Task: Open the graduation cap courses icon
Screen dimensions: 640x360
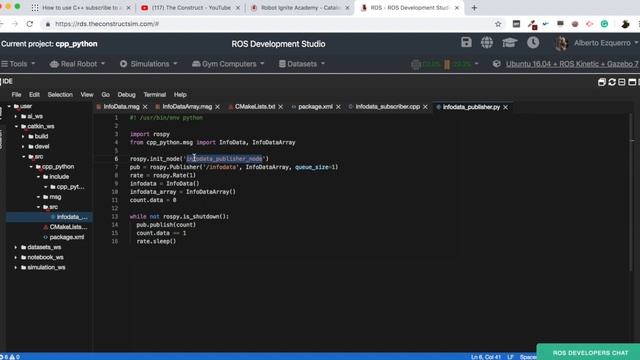Action: pyautogui.click(x=509, y=42)
